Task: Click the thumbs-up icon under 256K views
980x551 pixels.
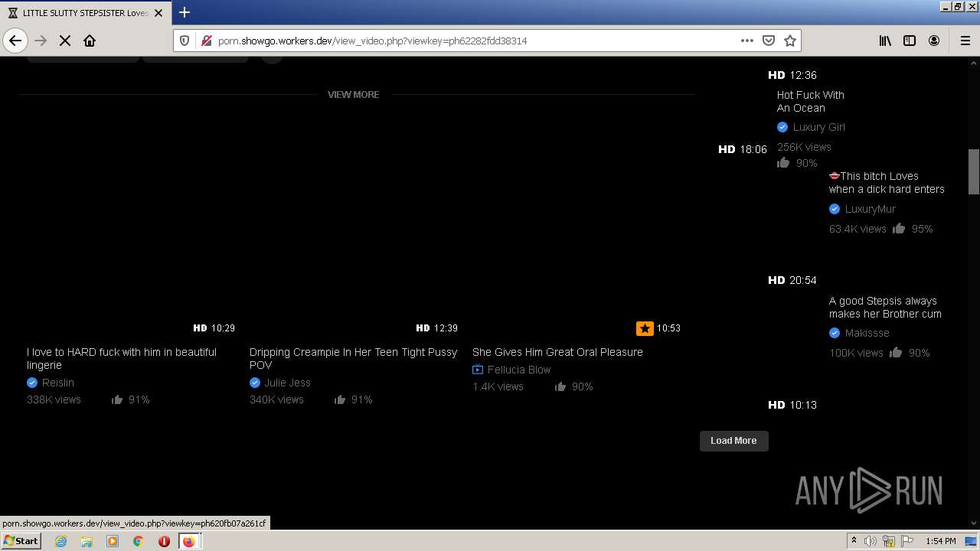Action: tap(783, 163)
